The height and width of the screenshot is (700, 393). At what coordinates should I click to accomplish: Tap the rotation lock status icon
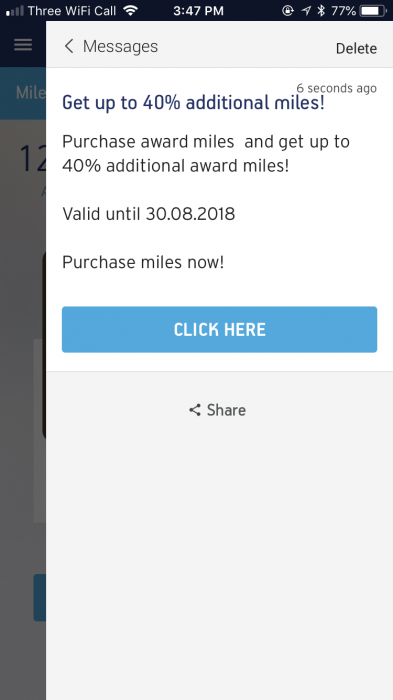(x=288, y=10)
